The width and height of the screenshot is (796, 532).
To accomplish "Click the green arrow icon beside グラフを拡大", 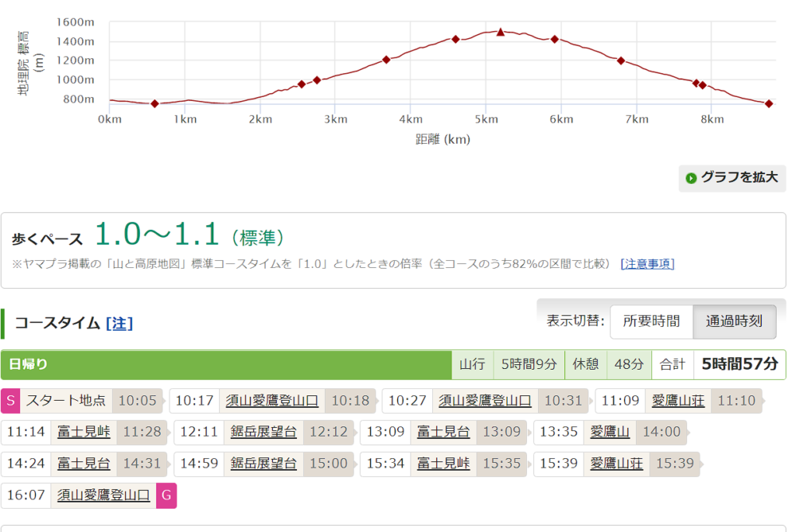I will pos(691,178).
